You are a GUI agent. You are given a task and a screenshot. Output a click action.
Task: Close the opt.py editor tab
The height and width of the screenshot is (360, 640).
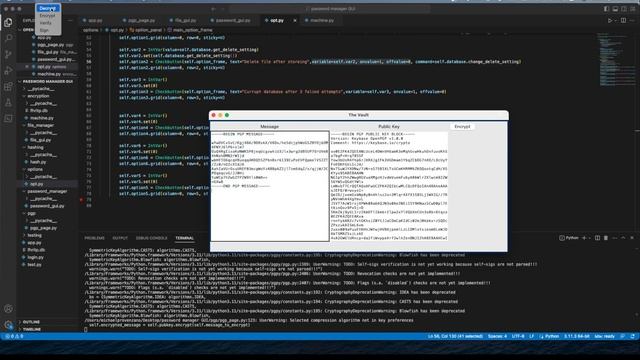coord(295,20)
